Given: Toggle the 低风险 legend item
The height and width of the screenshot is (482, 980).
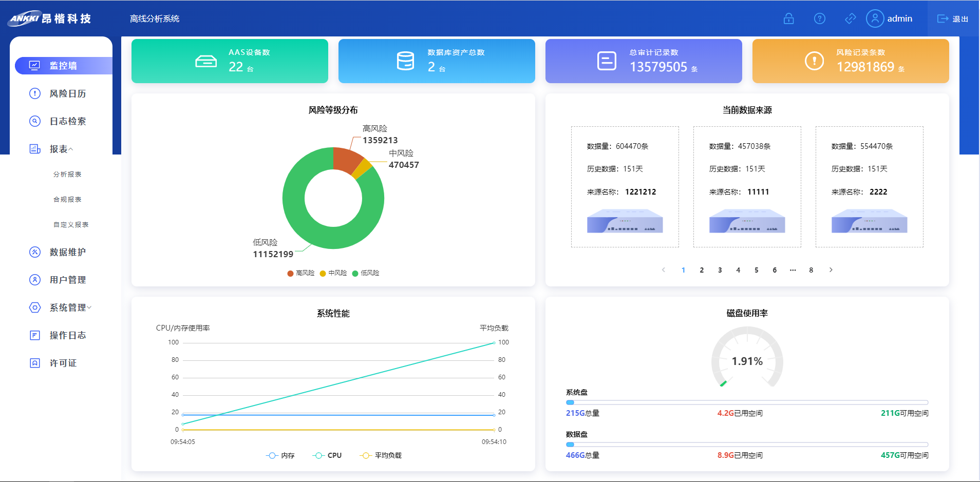Looking at the screenshot, I should (x=366, y=273).
